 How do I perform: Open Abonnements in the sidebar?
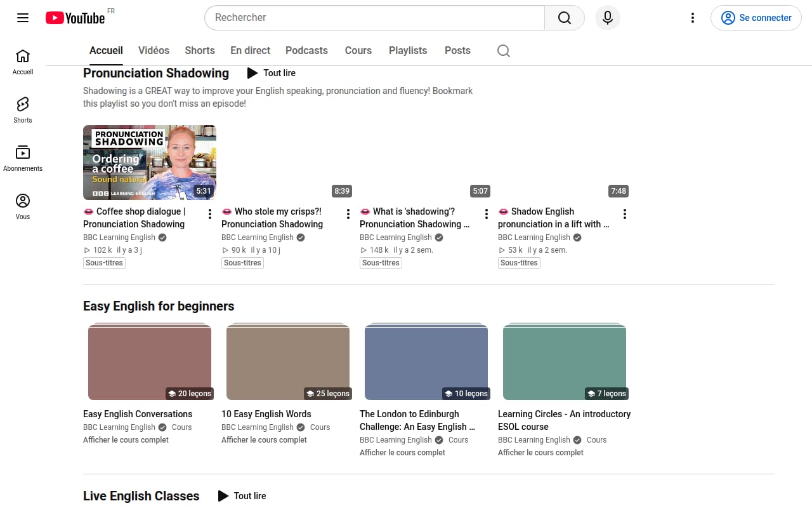pyautogui.click(x=23, y=159)
